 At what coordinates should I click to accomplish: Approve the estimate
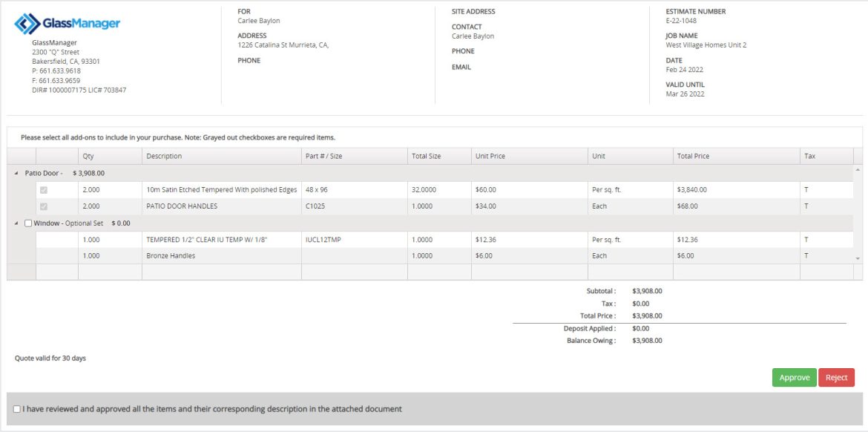(x=794, y=378)
